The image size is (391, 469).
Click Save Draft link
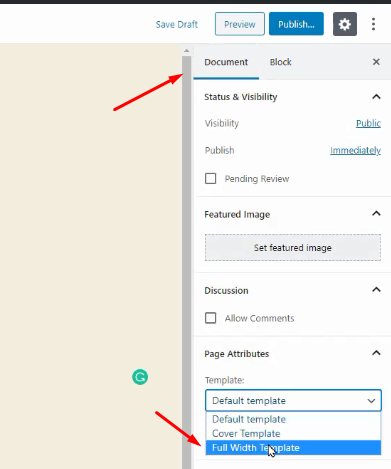177,24
